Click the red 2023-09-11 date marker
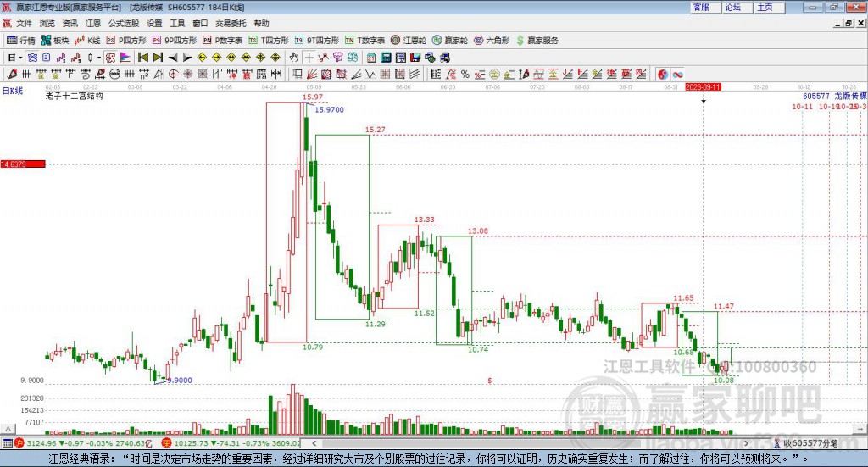This screenshot has height=467, width=868. (703, 87)
